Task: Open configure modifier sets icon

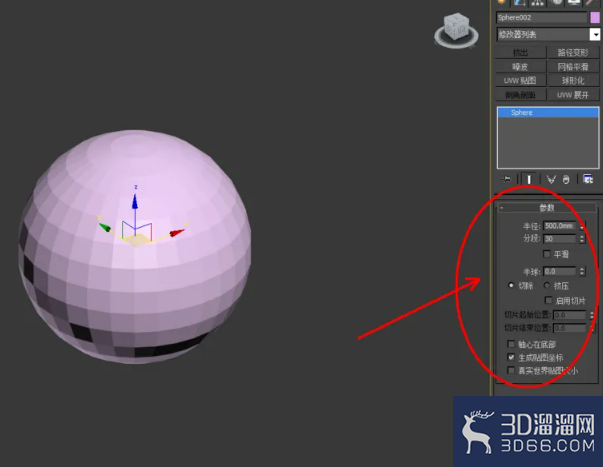Action: (x=588, y=179)
